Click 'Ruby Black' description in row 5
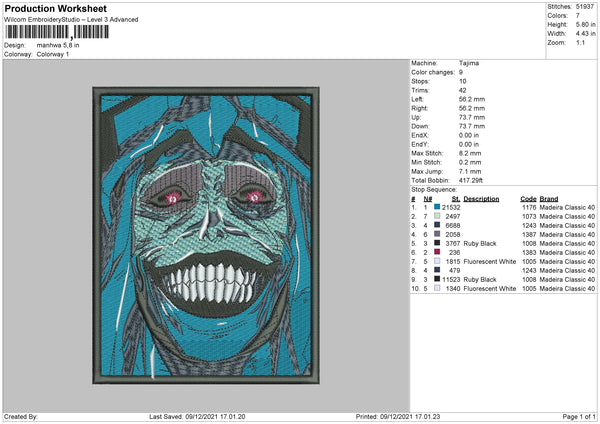 click(480, 243)
